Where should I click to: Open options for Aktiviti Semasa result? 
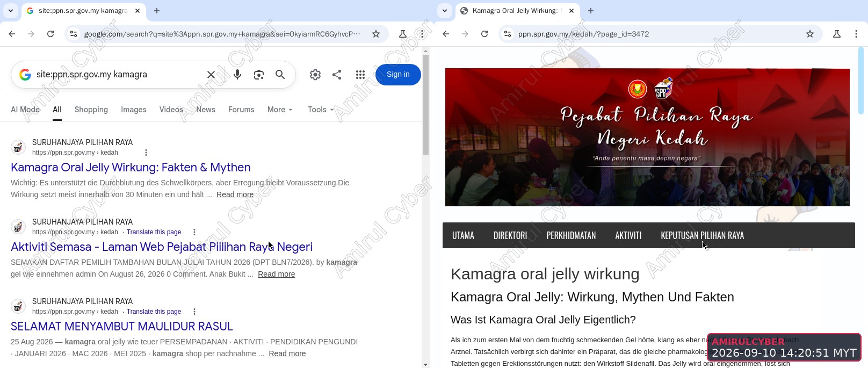pos(194,232)
